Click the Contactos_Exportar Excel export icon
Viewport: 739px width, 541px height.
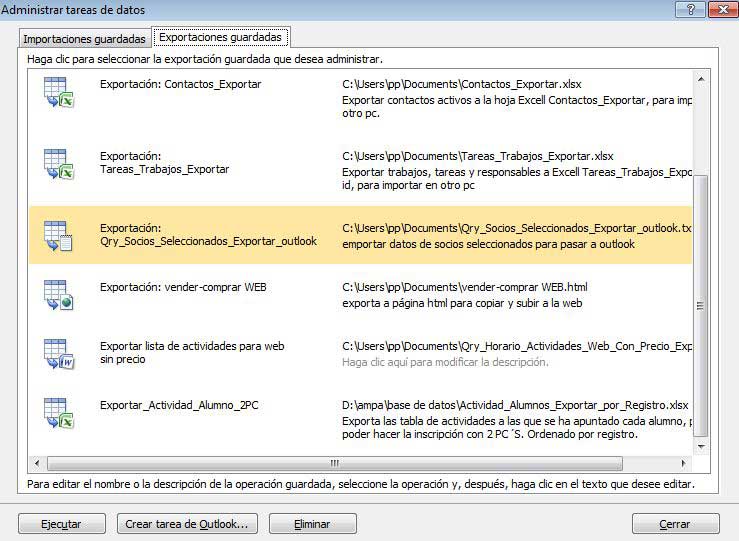point(58,93)
